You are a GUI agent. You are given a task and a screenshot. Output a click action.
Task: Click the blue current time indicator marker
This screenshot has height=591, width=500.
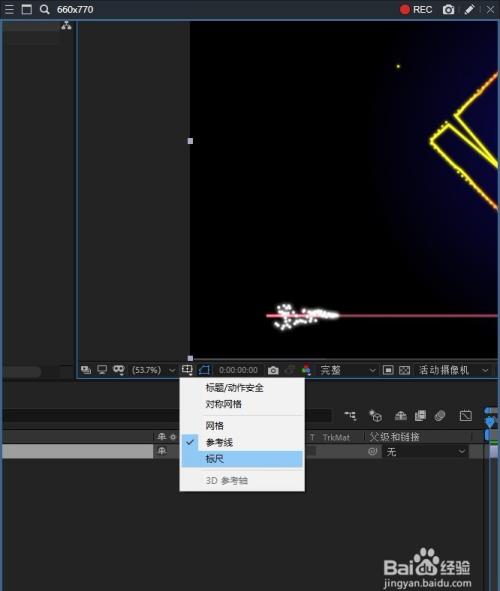(490, 421)
